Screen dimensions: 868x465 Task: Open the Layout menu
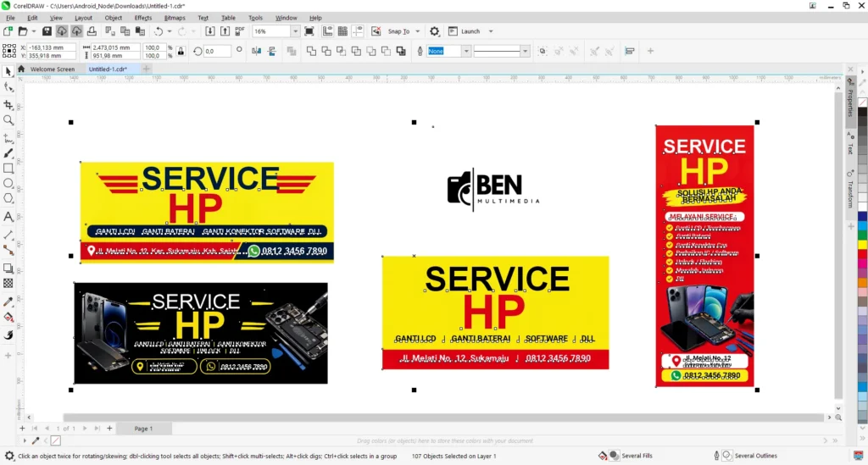point(83,18)
